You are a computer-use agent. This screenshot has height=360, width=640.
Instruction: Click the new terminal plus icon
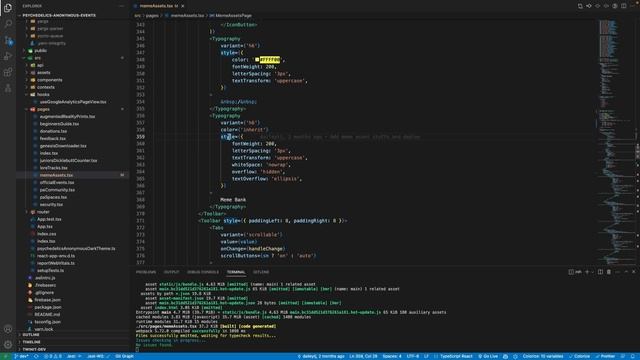pos(587,272)
